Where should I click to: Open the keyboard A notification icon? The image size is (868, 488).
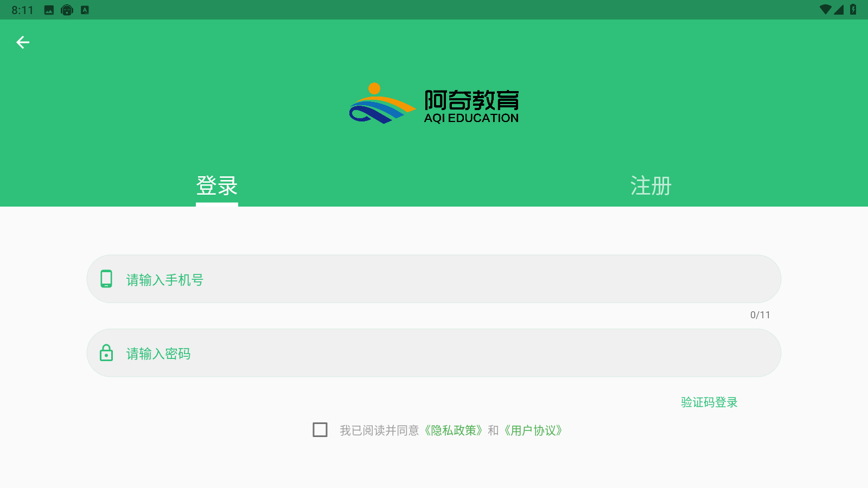85,10
